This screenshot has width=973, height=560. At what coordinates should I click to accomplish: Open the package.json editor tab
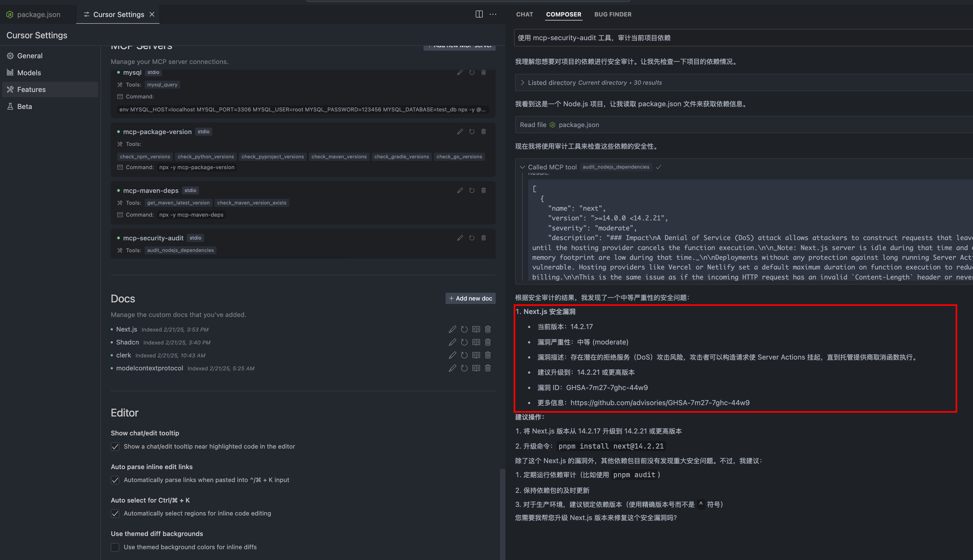(38, 14)
